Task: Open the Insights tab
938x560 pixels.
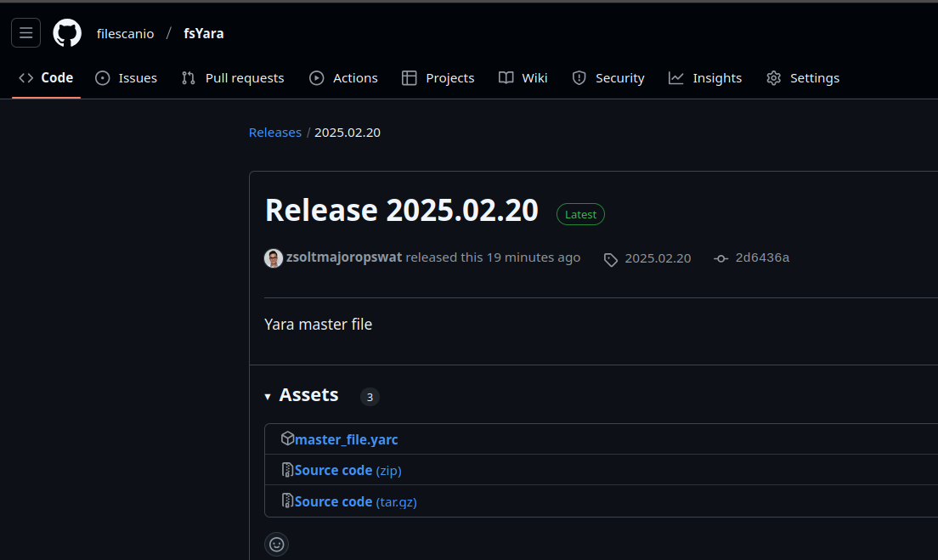Action: tap(704, 78)
